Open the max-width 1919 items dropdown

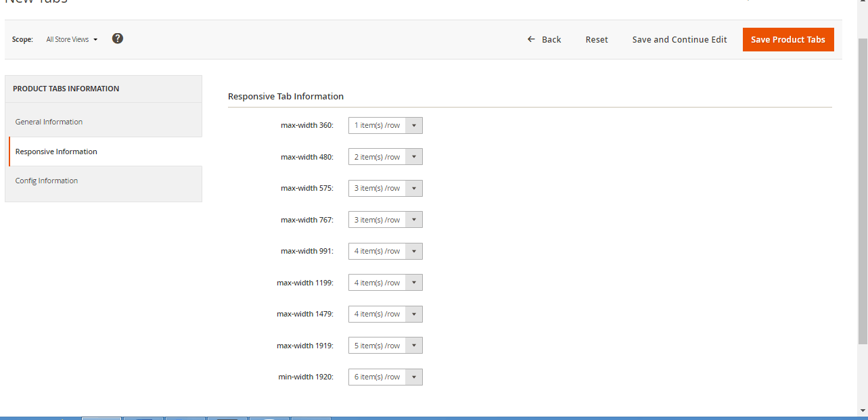[385, 346]
